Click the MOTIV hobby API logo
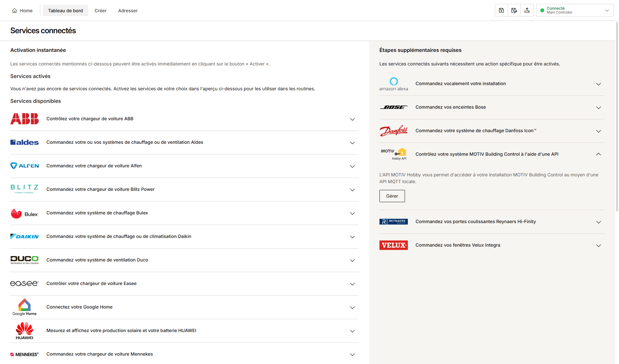The image size is (619, 364). click(x=394, y=154)
